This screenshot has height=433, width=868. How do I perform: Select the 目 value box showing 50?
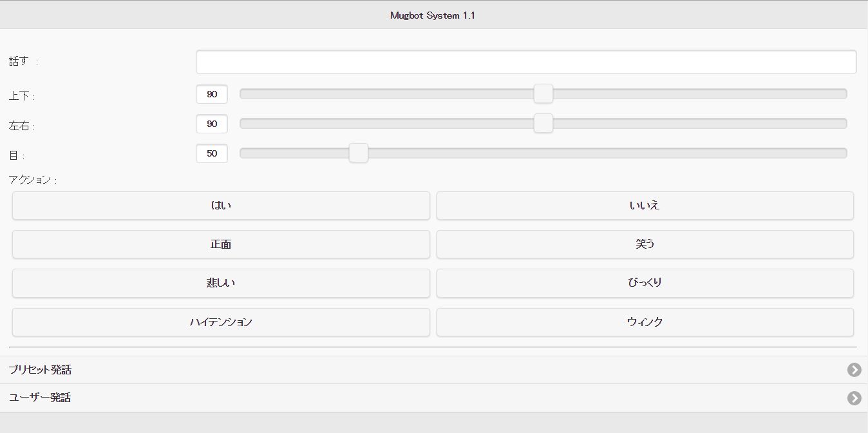click(x=212, y=153)
